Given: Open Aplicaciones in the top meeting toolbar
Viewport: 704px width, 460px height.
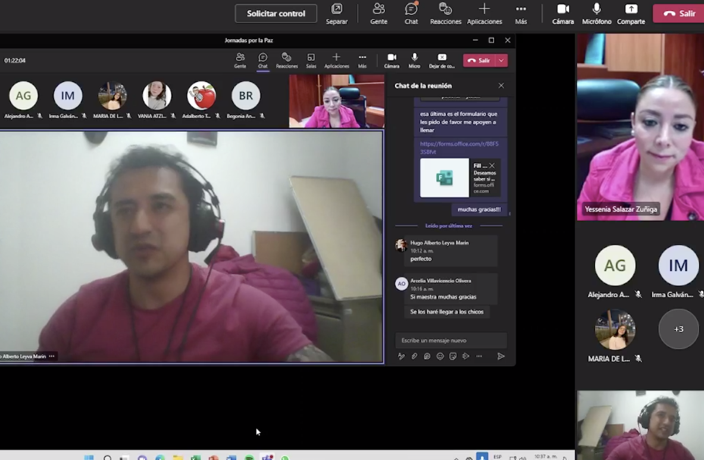Looking at the screenshot, I should tap(484, 14).
